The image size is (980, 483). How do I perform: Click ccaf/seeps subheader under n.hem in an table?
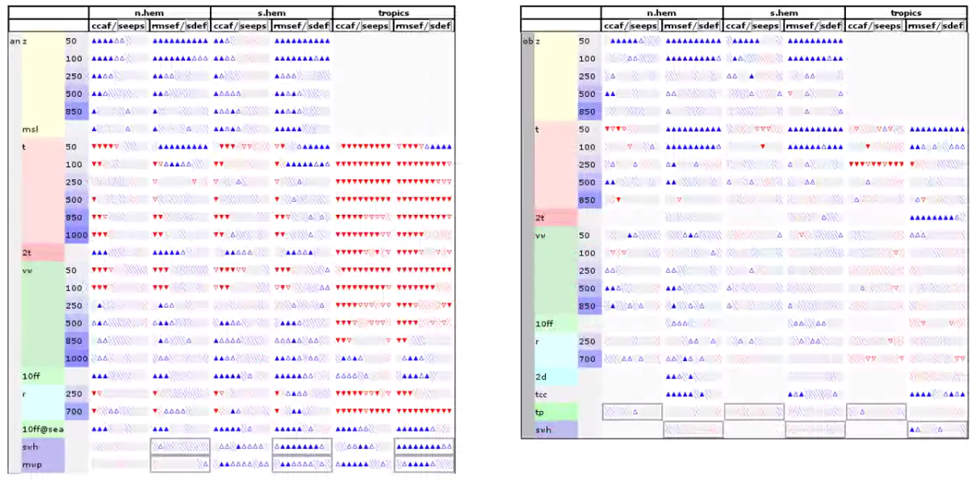tap(119, 26)
